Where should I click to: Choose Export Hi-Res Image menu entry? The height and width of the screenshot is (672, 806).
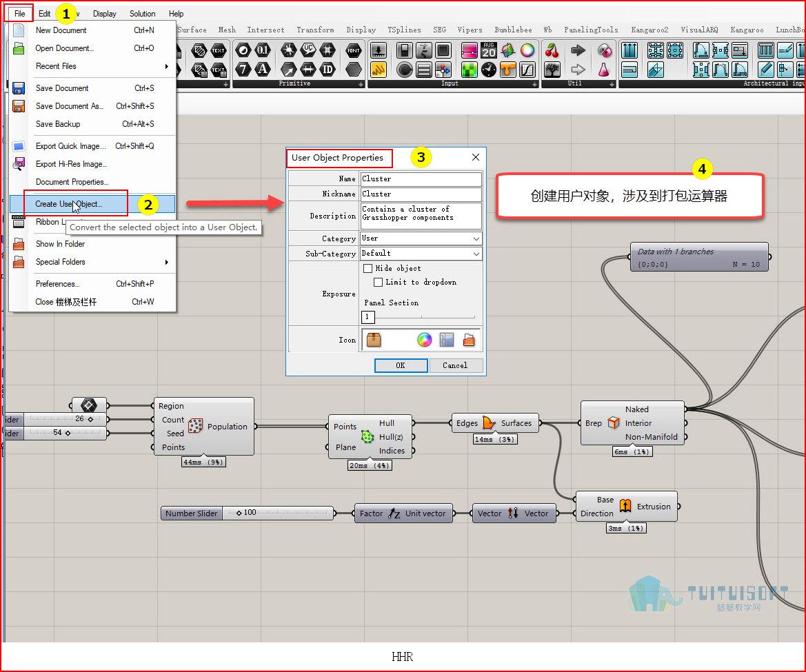tap(92, 164)
